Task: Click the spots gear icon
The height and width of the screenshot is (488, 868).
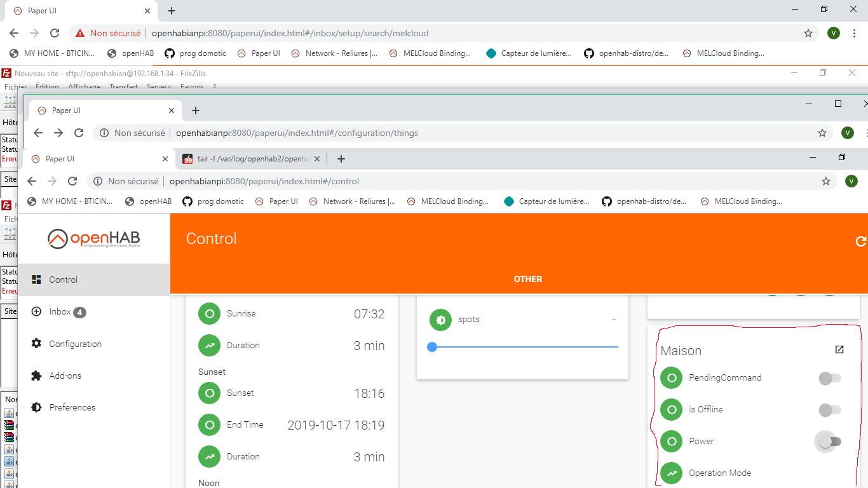Action: click(440, 320)
